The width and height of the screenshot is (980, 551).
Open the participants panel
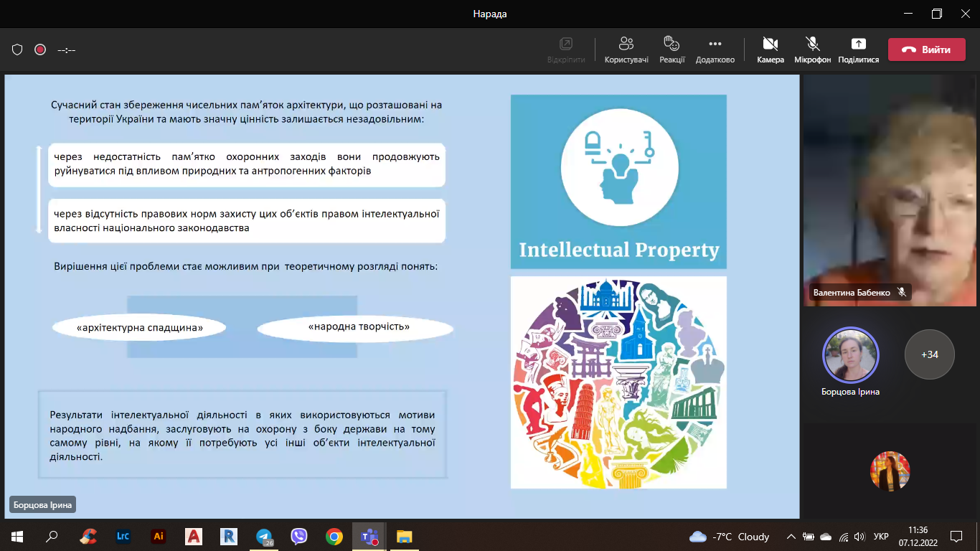[x=626, y=50]
